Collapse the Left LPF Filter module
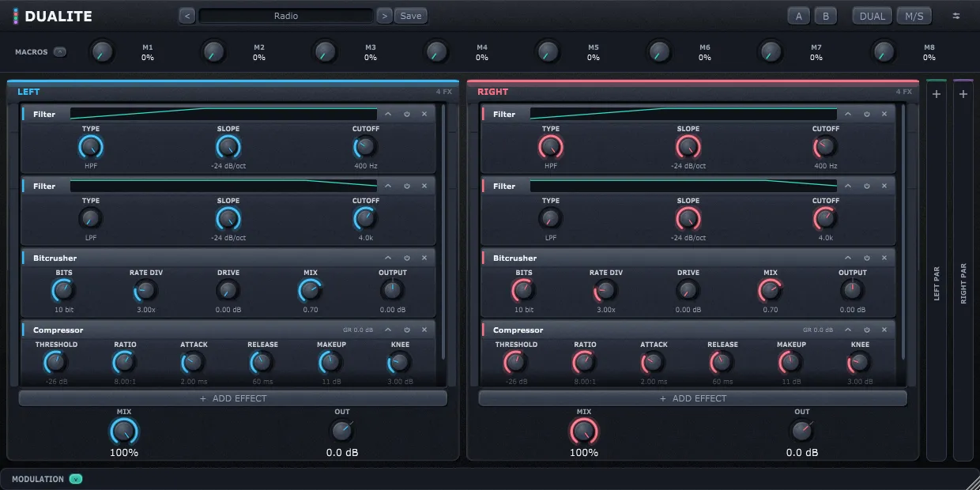 coord(388,186)
